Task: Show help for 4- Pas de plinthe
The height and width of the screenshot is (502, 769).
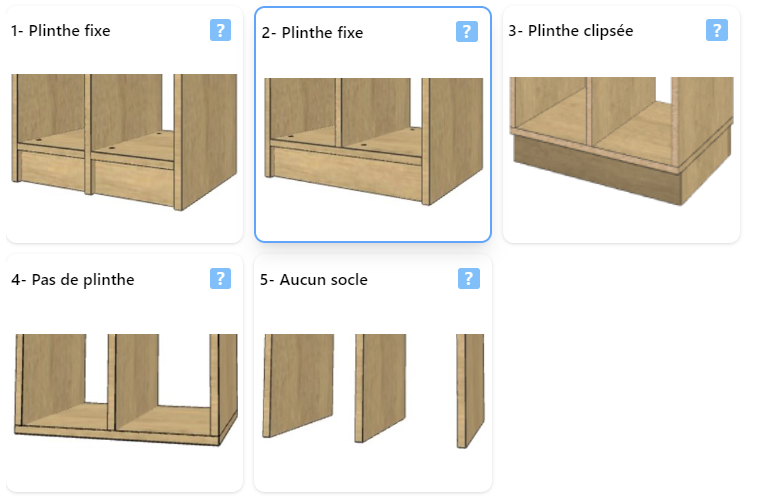Action: pyautogui.click(x=220, y=278)
